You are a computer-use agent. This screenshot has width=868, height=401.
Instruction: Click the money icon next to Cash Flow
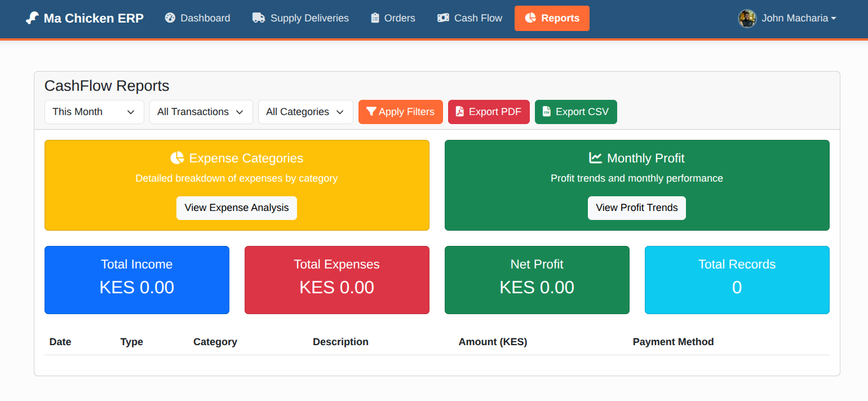coord(443,18)
